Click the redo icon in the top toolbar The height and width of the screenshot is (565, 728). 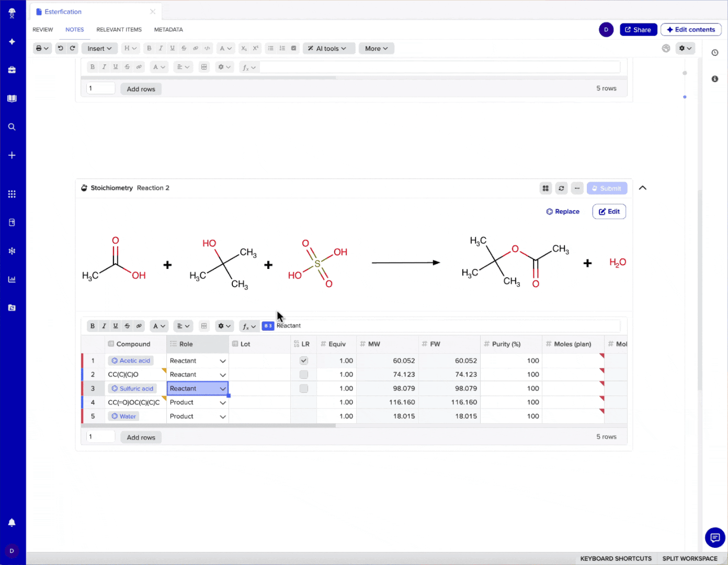point(73,48)
